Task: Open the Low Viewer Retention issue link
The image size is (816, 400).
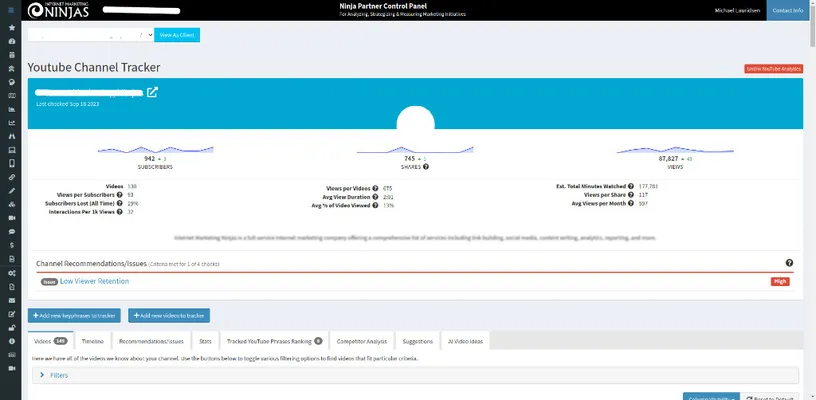Action: tap(94, 281)
